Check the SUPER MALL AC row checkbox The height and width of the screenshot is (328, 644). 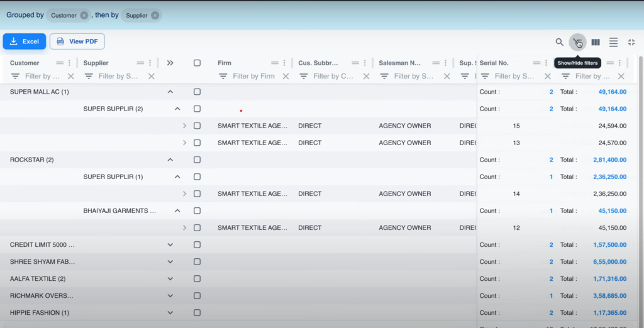pyautogui.click(x=197, y=92)
